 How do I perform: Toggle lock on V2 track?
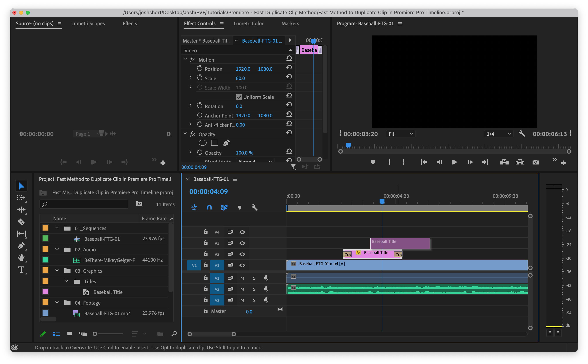click(206, 254)
